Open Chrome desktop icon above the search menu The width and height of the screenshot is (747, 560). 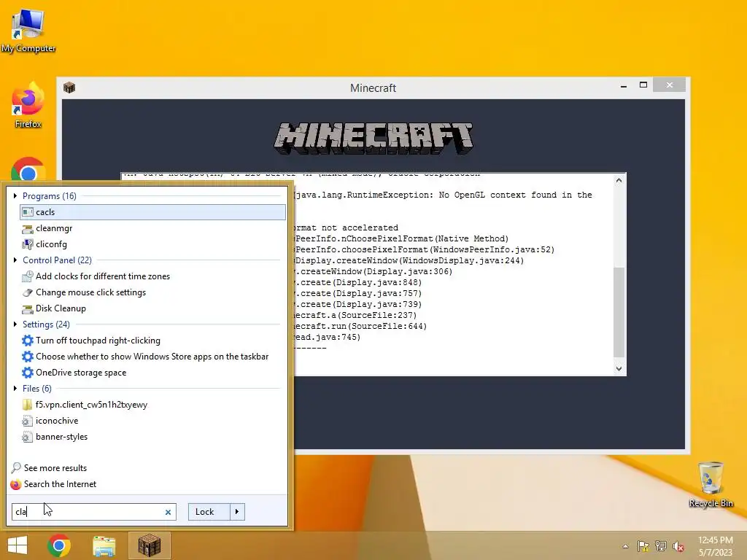[x=28, y=169]
